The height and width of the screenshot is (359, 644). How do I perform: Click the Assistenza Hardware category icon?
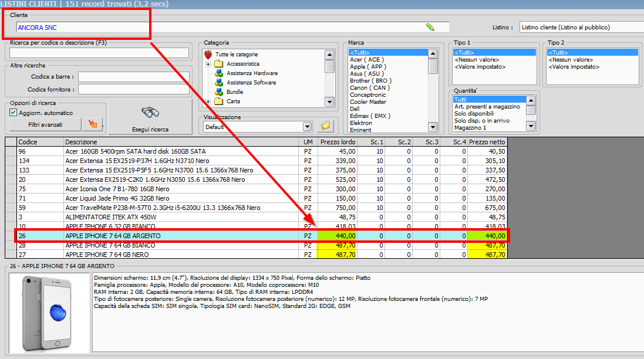(x=219, y=73)
